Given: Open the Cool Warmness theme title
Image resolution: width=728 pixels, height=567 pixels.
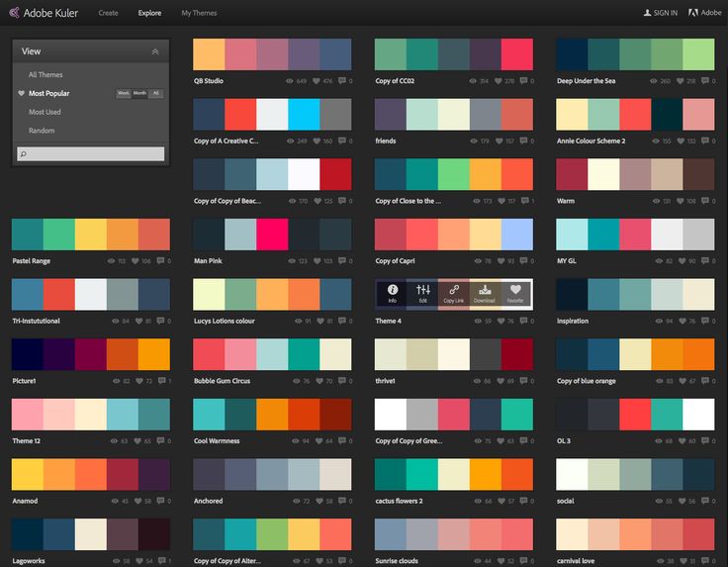Looking at the screenshot, I should 217,440.
